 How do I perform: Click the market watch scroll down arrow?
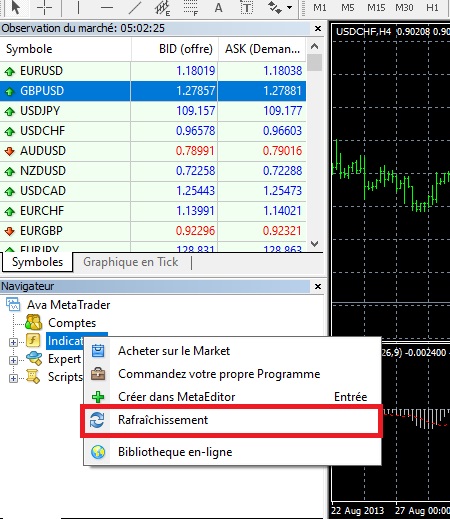tap(314, 244)
